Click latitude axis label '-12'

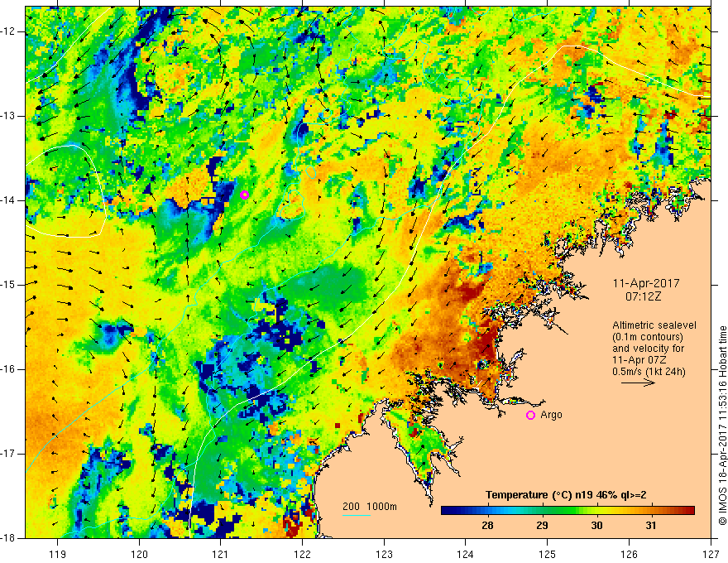coord(9,31)
